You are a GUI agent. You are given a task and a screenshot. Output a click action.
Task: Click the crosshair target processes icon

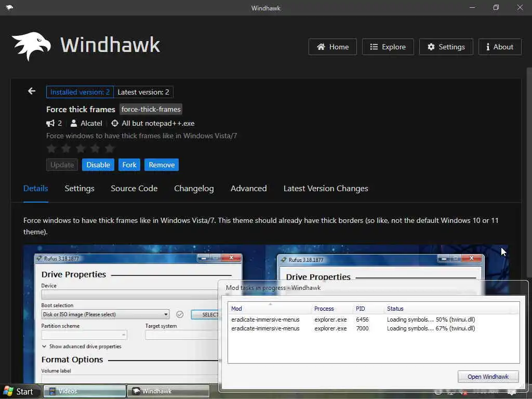point(115,123)
